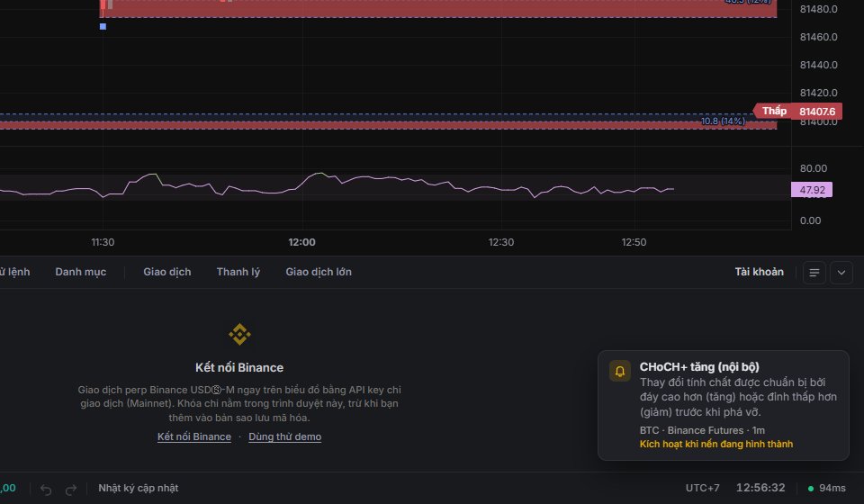This screenshot has width=864, height=504.
Task: Click the undo arrow icon
Action: point(46,489)
